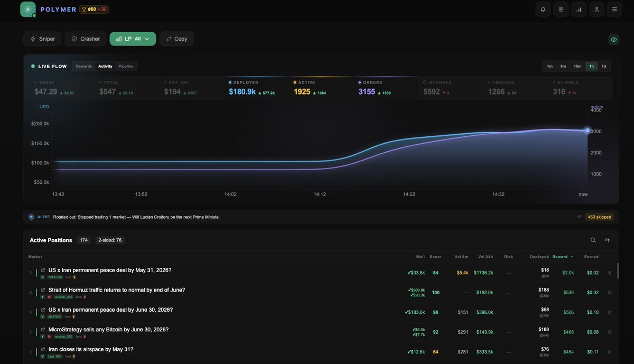Sort by the Score column header

(435, 257)
